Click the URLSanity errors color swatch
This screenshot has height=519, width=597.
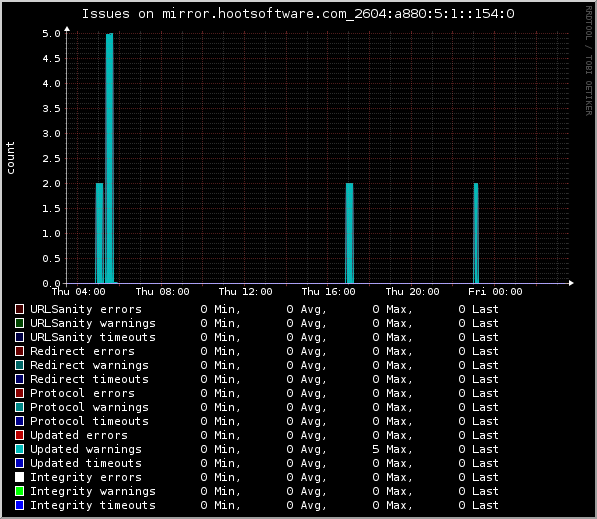pyautogui.click(x=19, y=309)
